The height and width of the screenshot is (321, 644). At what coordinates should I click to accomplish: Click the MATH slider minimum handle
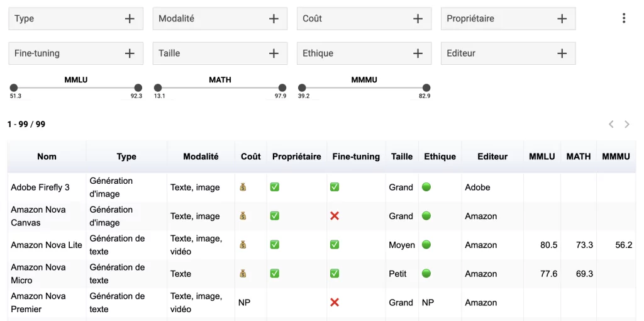click(158, 88)
